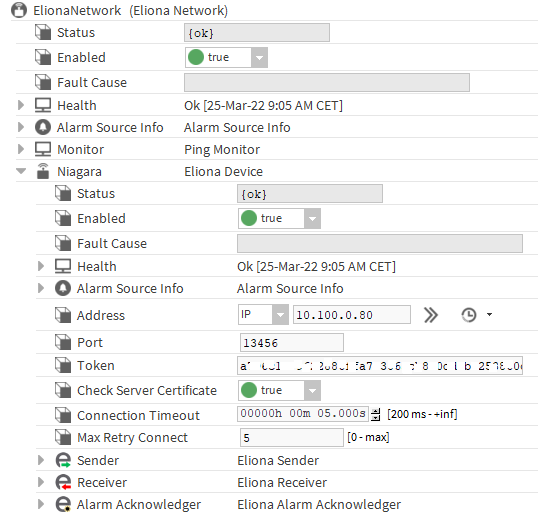The image size is (538, 514).
Task: Open the Niagara Enabled true dropdown
Action: click(312, 218)
